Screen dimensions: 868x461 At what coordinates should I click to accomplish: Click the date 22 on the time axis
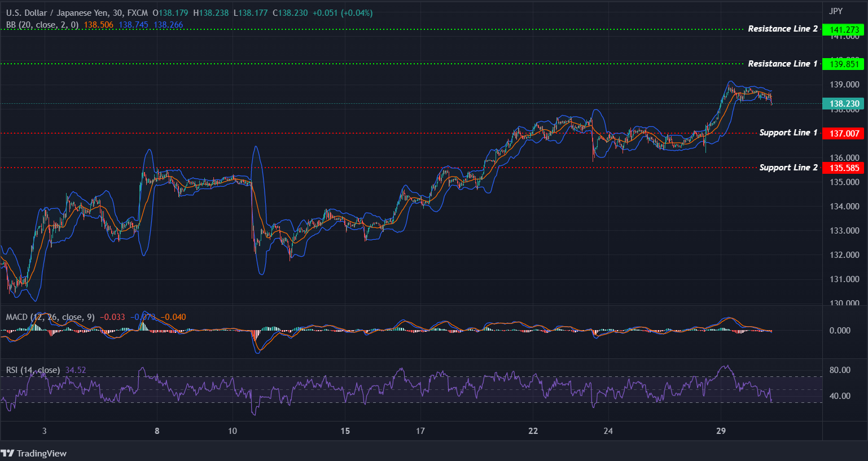point(533,431)
